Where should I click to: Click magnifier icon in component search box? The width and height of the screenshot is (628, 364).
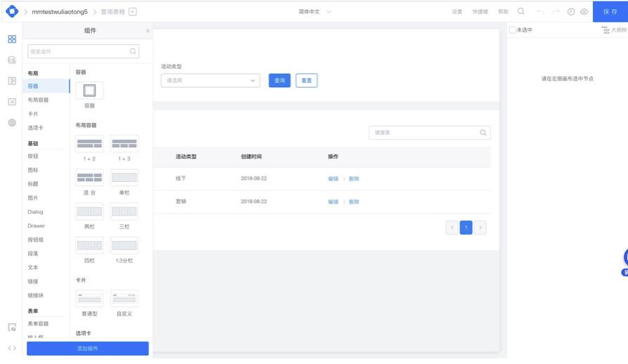pos(133,51)
